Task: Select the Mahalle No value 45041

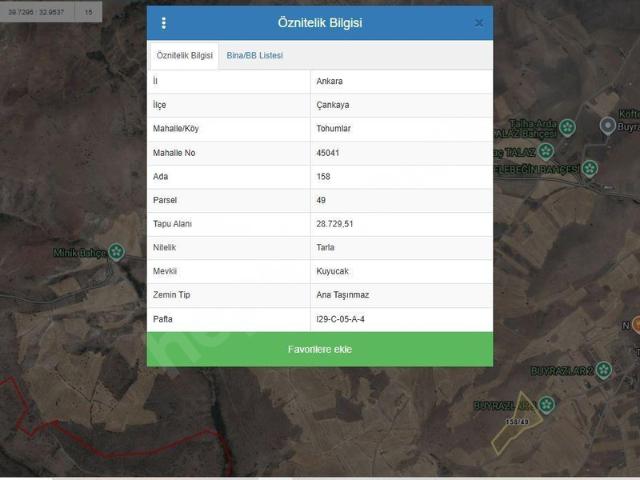Action: point(328,153)
